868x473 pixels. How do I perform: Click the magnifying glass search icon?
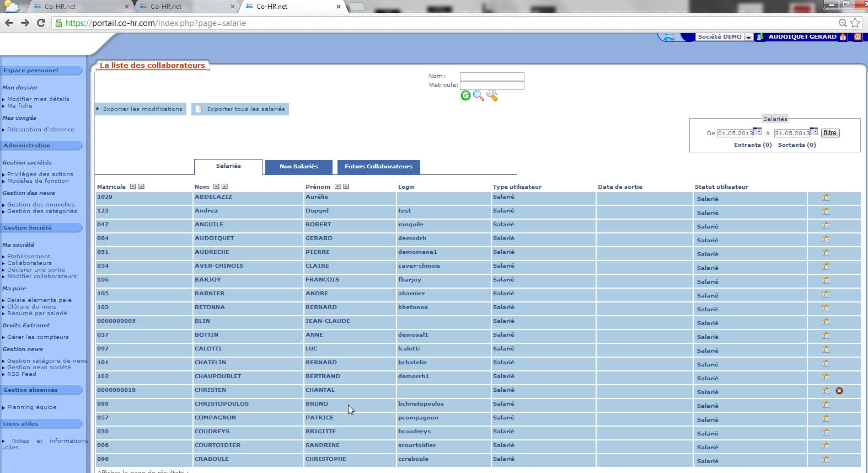click(478, 96)
